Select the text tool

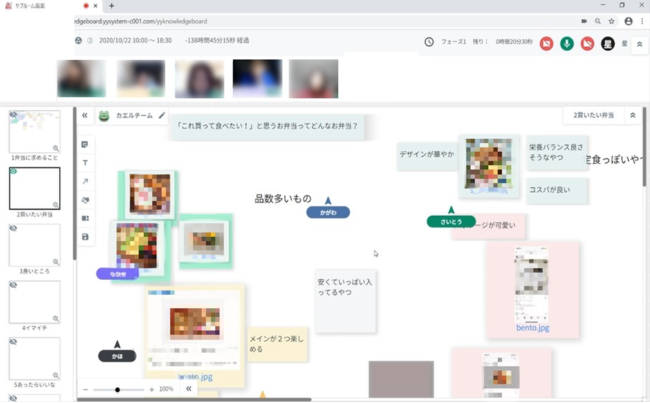pyautogui.click(x=85, y=163)
